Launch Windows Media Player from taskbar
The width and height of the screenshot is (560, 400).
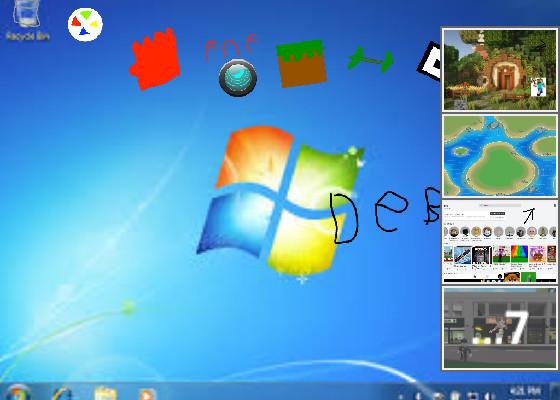tap(148, 394)
